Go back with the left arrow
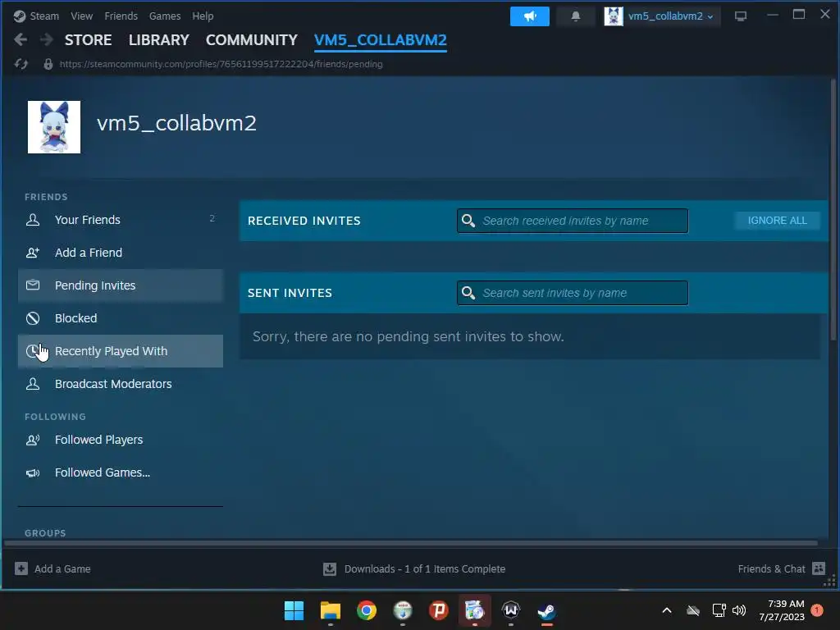The width and height of the screenshot is (840, 630). pos(21,39)
